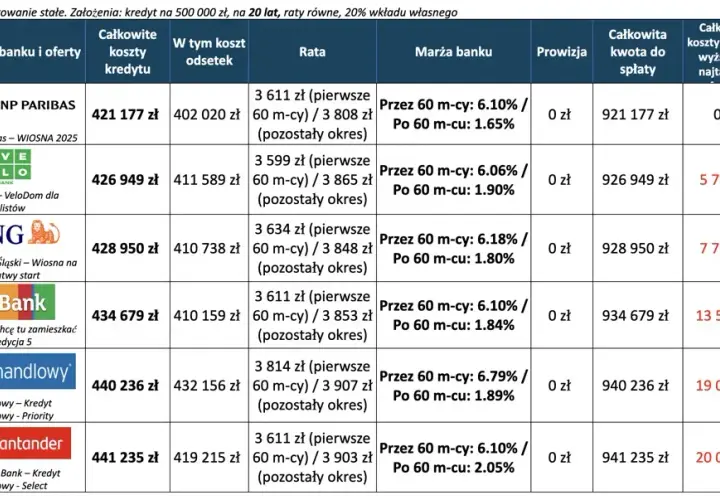This screenshot has width=720, height=500.
Task: Click the "banku i oferty" column header
Action: [x=40, y=51]
